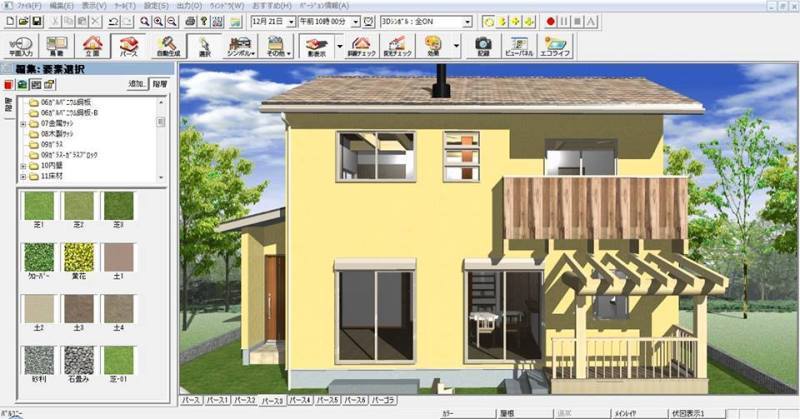Open the 立面 elevation view icon
Screen dimensions: 800x419
tap(92, 46)
